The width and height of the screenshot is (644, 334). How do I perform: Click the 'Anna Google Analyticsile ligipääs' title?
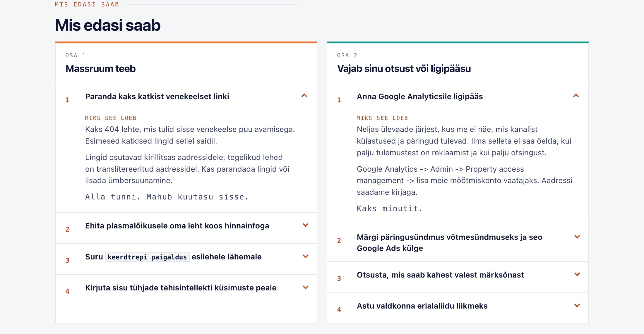[420, 97]
